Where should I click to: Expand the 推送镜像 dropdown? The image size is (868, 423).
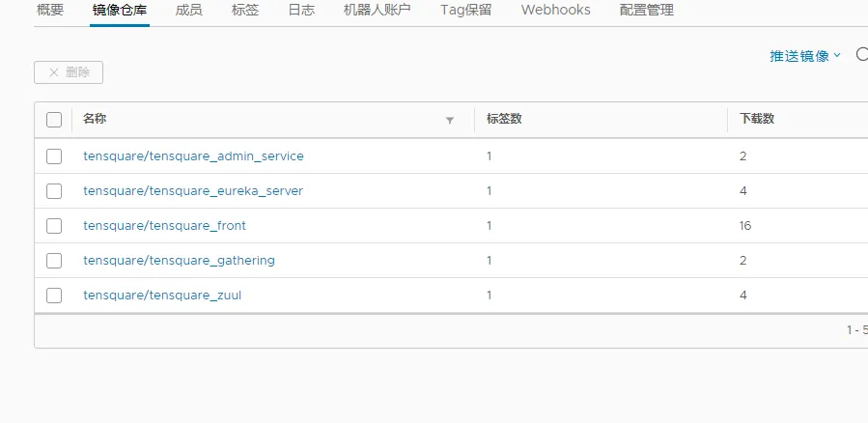coord(805,56)
